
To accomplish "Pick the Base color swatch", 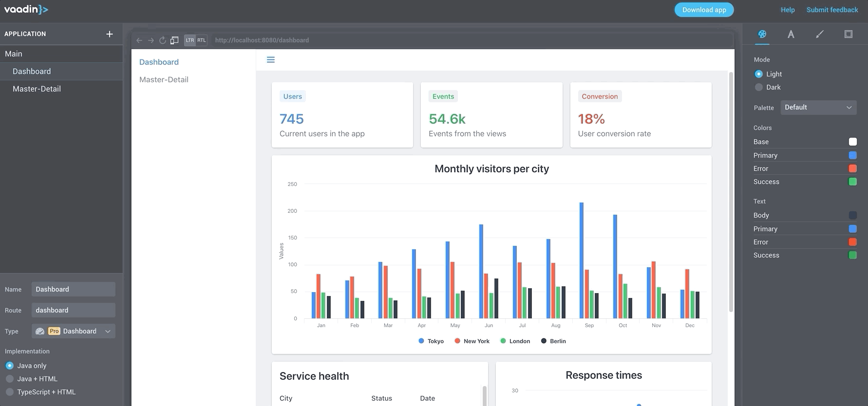I will 853,142.
